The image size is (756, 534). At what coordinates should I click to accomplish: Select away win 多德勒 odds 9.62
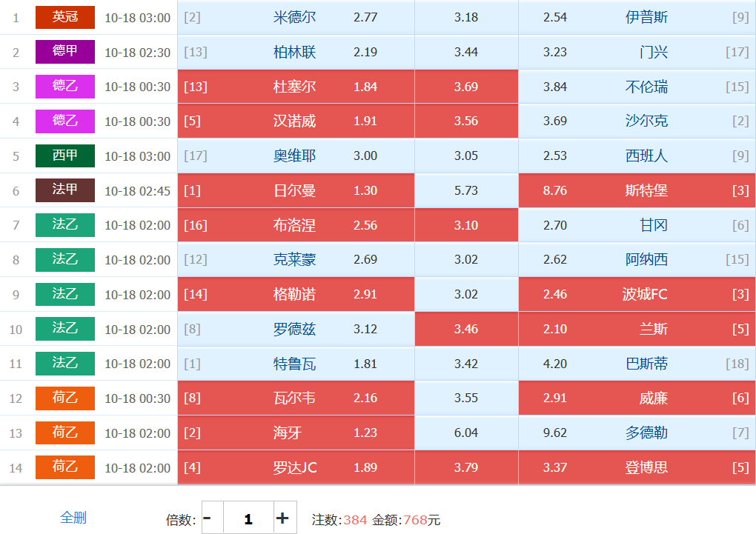pos(637,433)
